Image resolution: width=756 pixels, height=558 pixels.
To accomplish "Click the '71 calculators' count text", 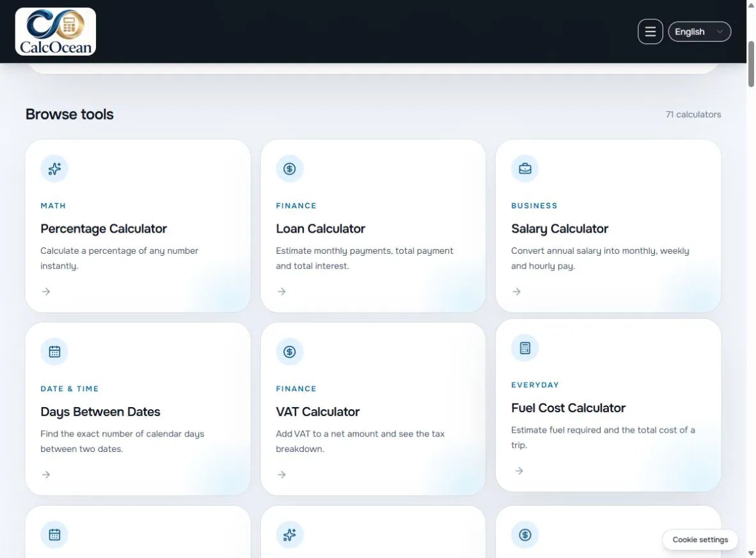I will pyautogui.click(x=693, y=114).
